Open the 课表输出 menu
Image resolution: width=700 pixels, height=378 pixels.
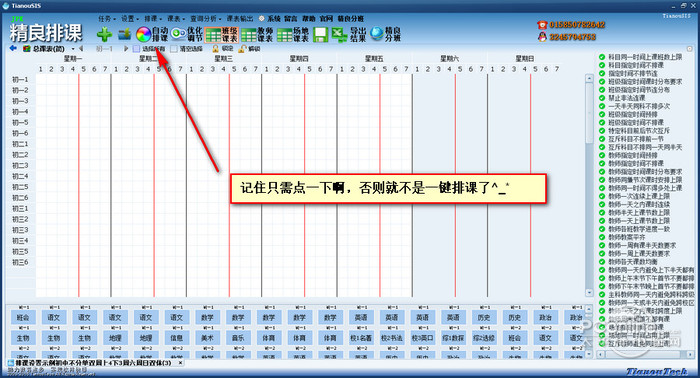coord(240,19)
